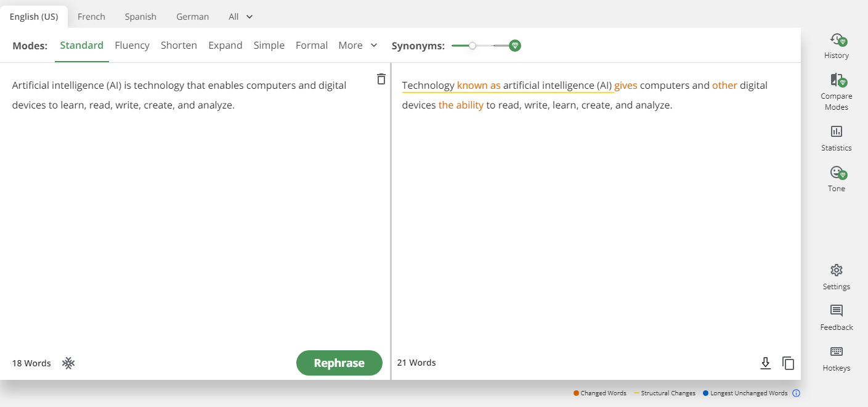Screen dimensions: 868x407
Task: Delete input text with trash icon
Action: [381, 79]
